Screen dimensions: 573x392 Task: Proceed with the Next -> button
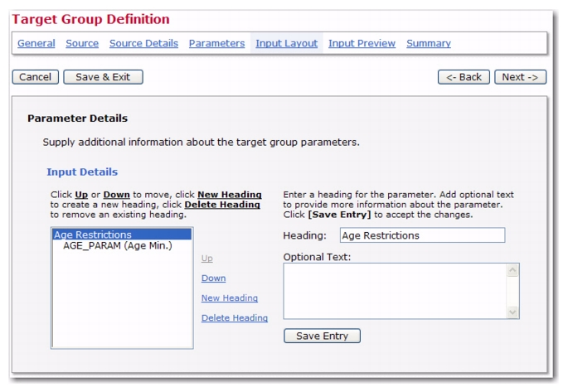(521, 77)
